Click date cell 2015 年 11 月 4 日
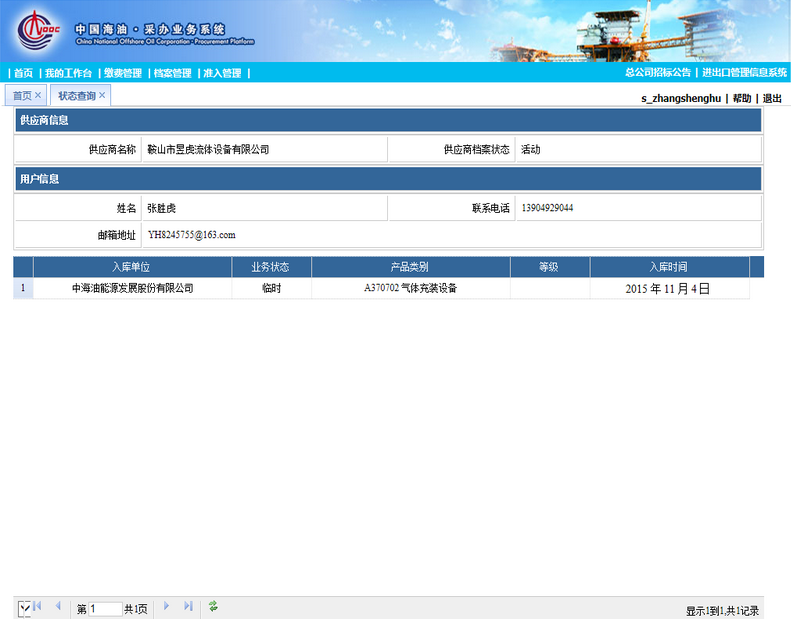Viewport: 791px width, 619px height. (x=668, y=289)
